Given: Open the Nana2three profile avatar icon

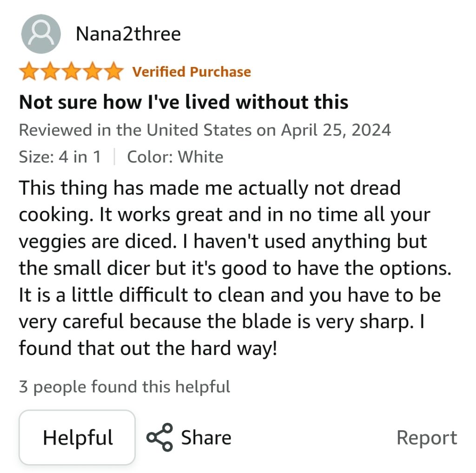Looking at the screenshot, I should [41, 34].
